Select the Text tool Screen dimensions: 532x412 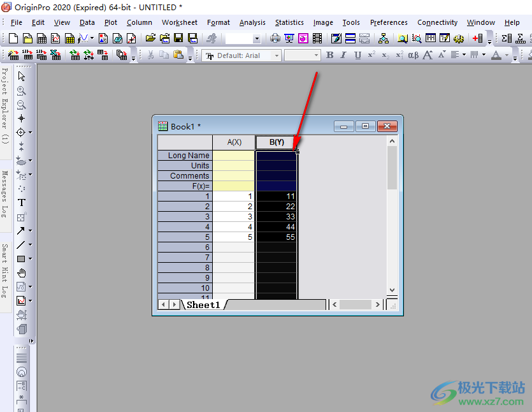[22, 202]
